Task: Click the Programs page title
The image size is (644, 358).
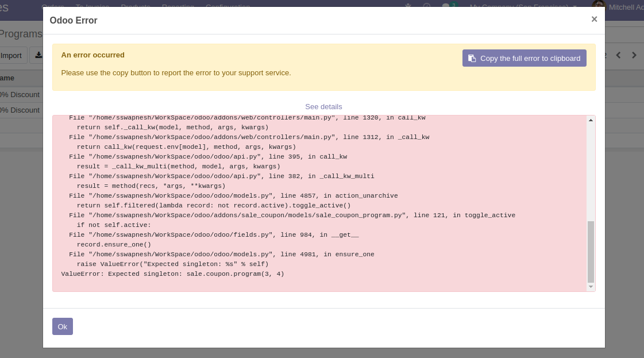Action: tap(21, 34)
